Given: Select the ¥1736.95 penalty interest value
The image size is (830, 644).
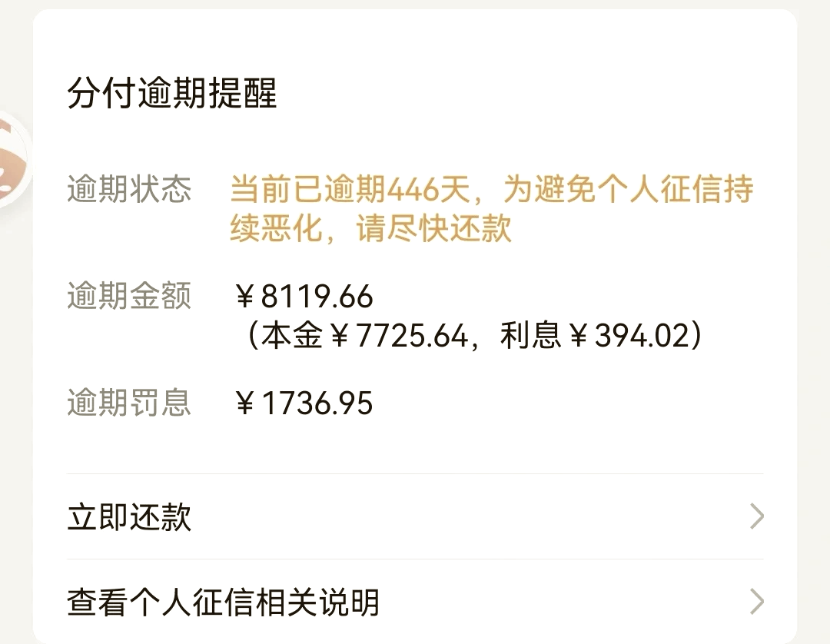Looking at the screenshot, I should [x=304, y=403].
